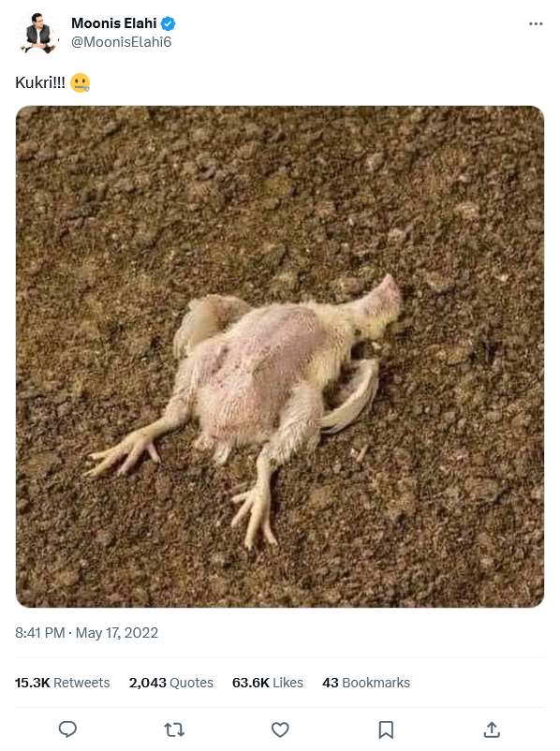Click the May 17, 2022 date
Screen dimensions: 560x751
117,633
